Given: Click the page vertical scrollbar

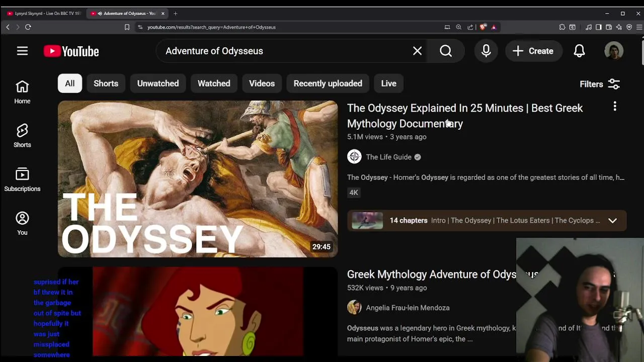Looking at the screenshot, I should pos(642,53).
